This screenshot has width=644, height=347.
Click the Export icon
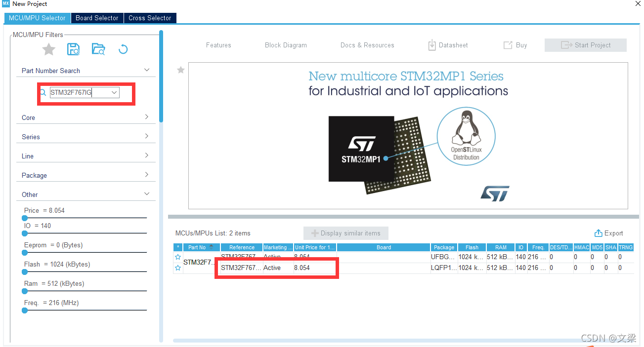pyautogui.click(x=598, y=233)
